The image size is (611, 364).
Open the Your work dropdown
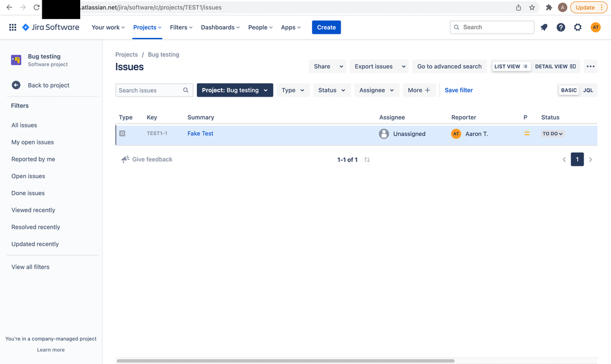point(108,28)
